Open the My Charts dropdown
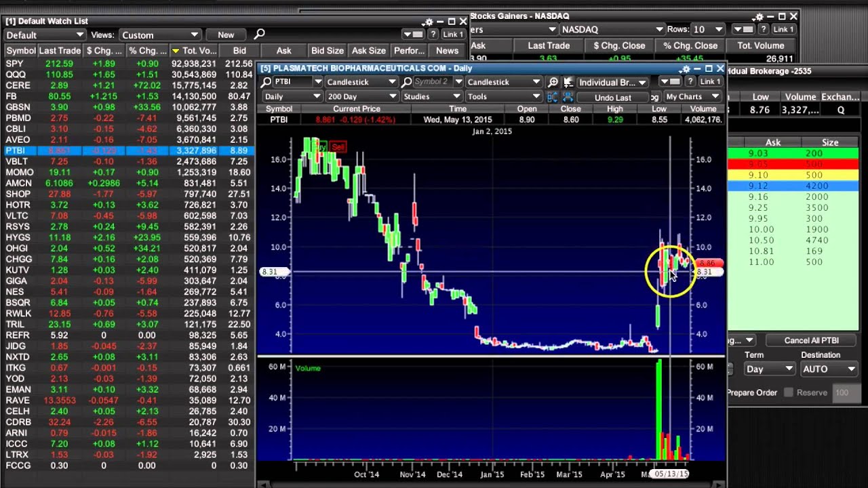 coord(692,97)
